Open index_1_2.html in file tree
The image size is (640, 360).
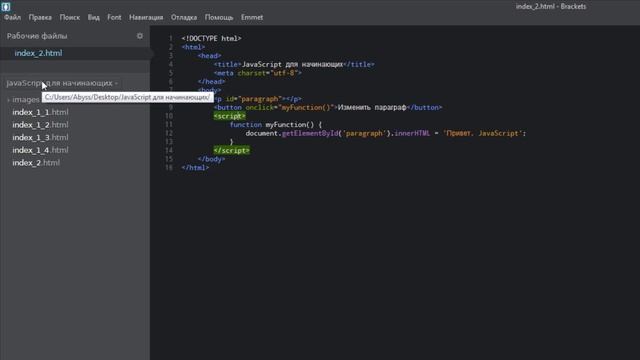point(40,125)
